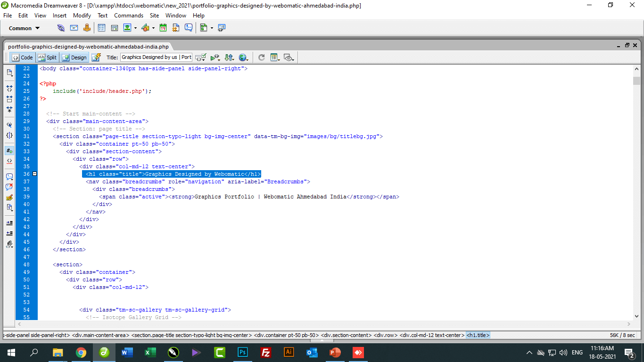Select section.page-title tag in tag selector
Screen dimensions: 644x362
coord(191,335)
